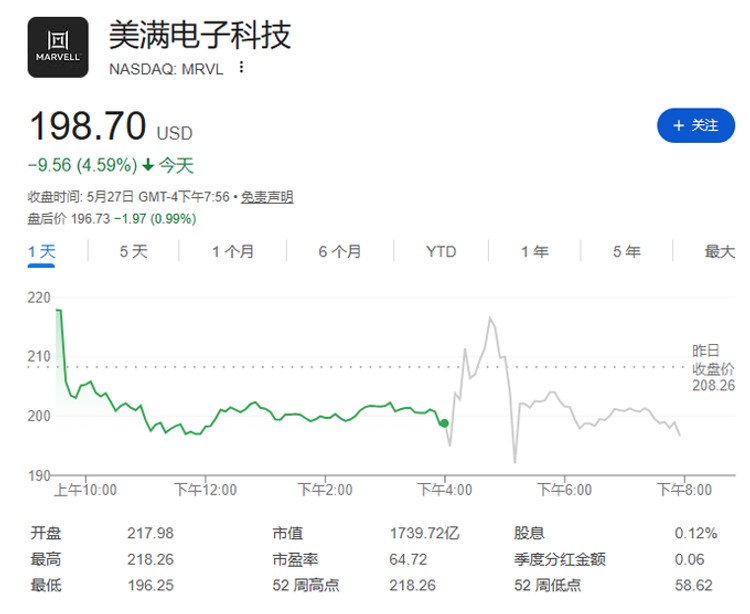
Task: Click the 关注 follow button
Action: [x=696, y=126]
